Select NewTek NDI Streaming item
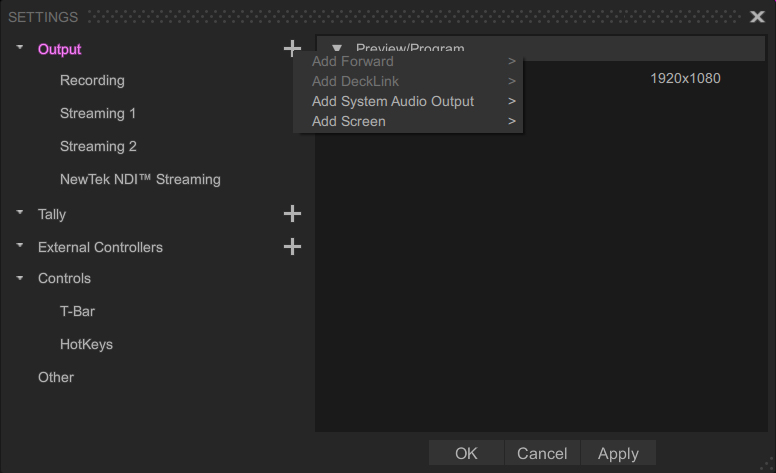The width and height of the screenshot is (776, 473). click(x=140, y=179)
